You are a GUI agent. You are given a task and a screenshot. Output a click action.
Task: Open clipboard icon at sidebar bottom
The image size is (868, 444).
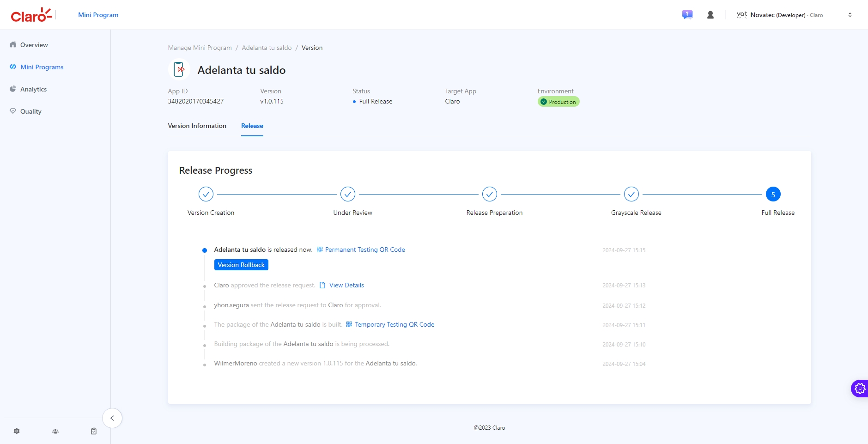pos(94,431)
